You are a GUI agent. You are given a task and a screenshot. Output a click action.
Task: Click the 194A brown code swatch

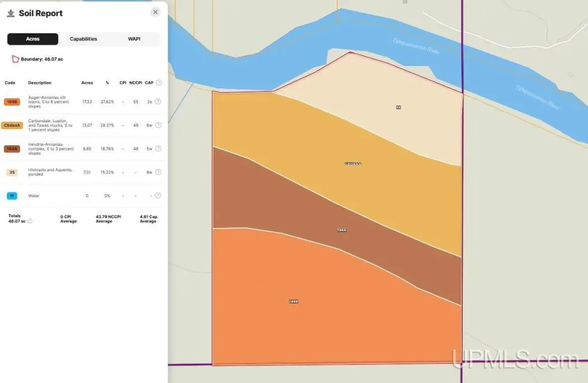[11, 149]
